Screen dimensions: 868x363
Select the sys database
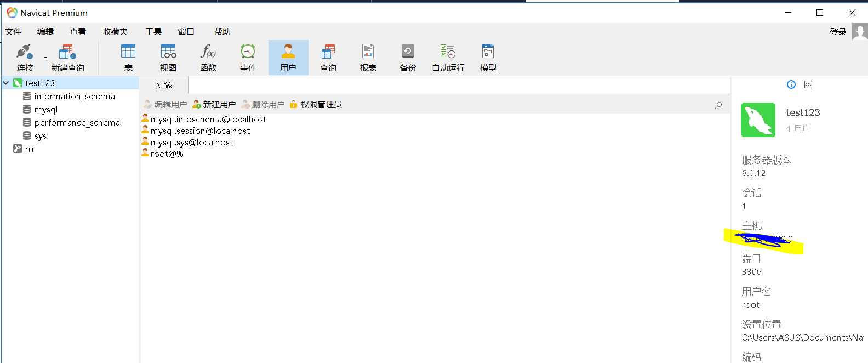(x=40, y=135)
